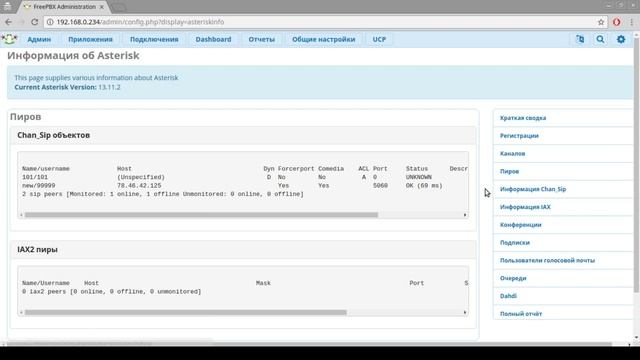Open the Подключения menu
640x360 pixels.
point(154,39)
